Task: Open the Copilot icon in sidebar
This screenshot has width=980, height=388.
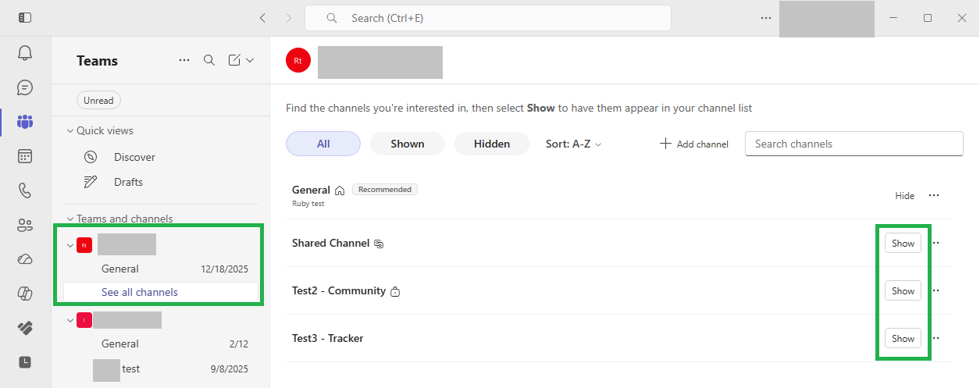Action: [25, 294]
